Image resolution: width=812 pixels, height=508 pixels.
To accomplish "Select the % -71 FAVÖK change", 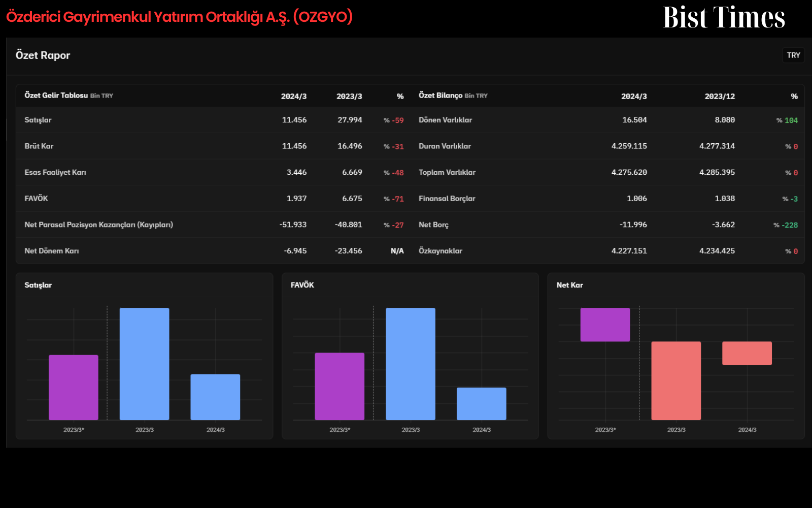I will point(394,199).
